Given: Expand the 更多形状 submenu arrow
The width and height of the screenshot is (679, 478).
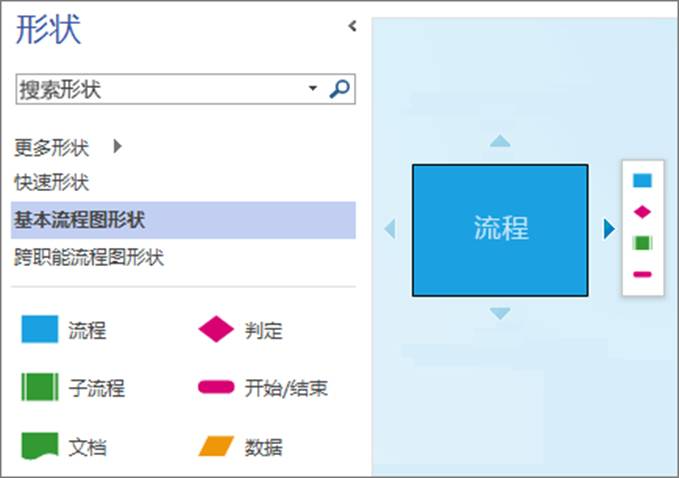Looking at the screenshot, I should [x=117, y=147].
